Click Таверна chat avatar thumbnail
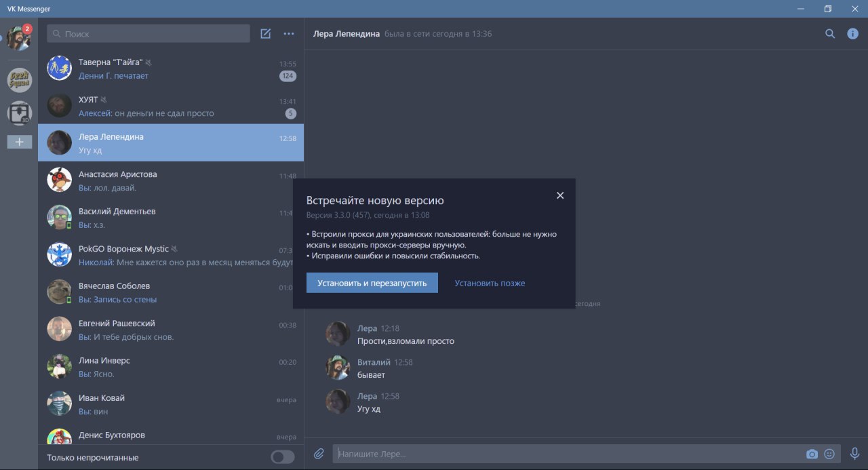Viewport: 868px width, 470px height. pos(60,68)
